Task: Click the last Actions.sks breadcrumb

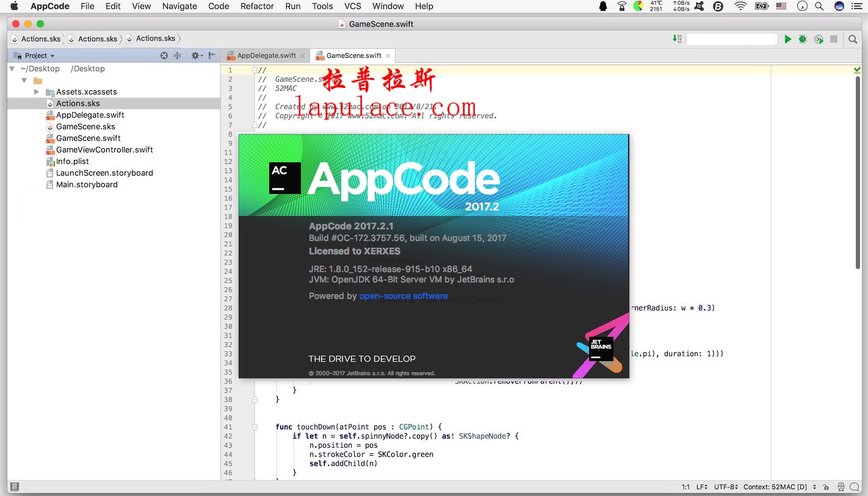Action: point(150,38)
